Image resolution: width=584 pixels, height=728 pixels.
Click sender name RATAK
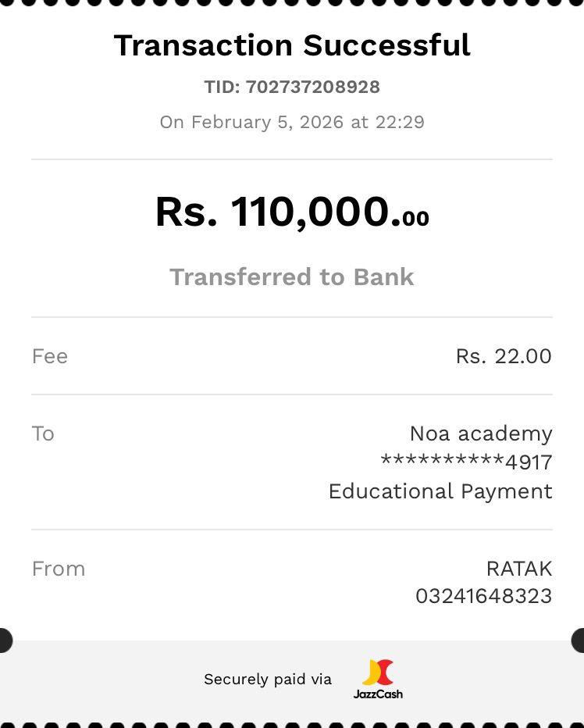519,569
